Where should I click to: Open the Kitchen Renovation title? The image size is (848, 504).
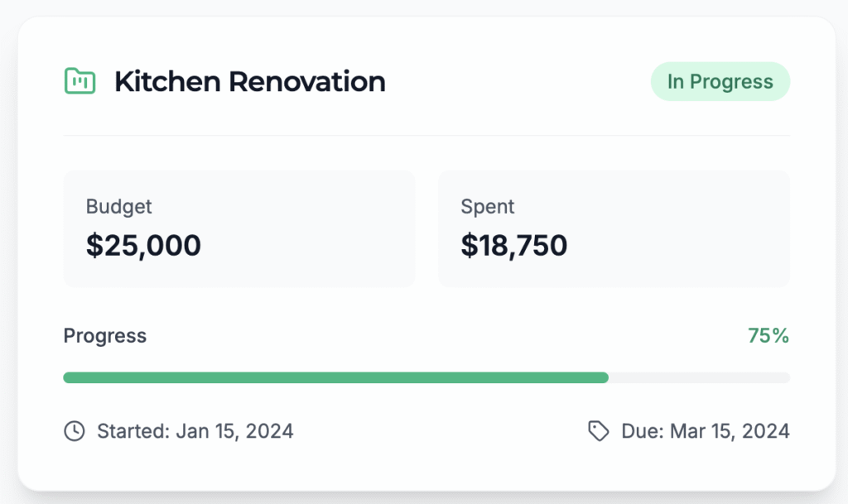(x=250, y=82)
